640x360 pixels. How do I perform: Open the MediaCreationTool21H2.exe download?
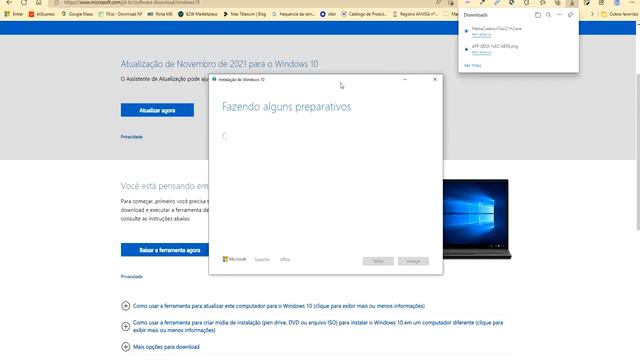pyautogui.click(x=496, y=29)
